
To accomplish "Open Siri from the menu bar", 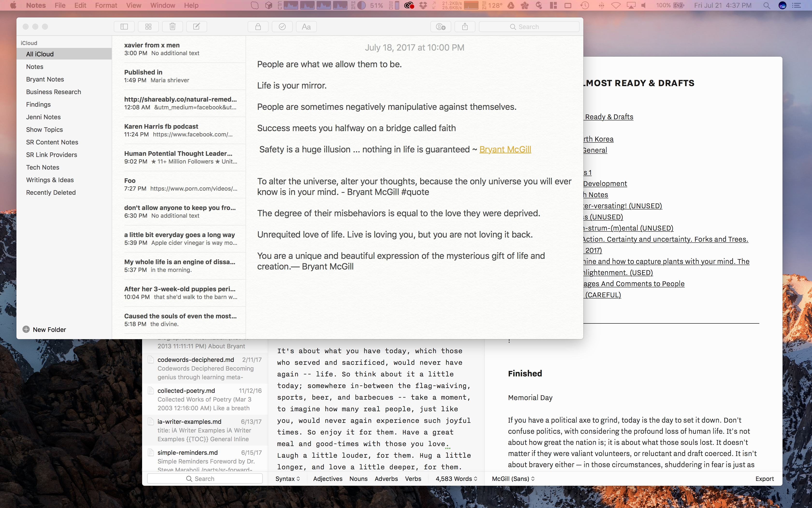I will [x=783, y=5].
